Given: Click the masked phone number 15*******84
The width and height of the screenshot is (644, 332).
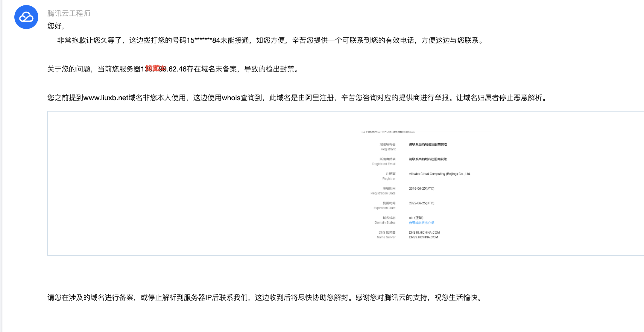Looking at the screenshot, I should pos(203,40).
